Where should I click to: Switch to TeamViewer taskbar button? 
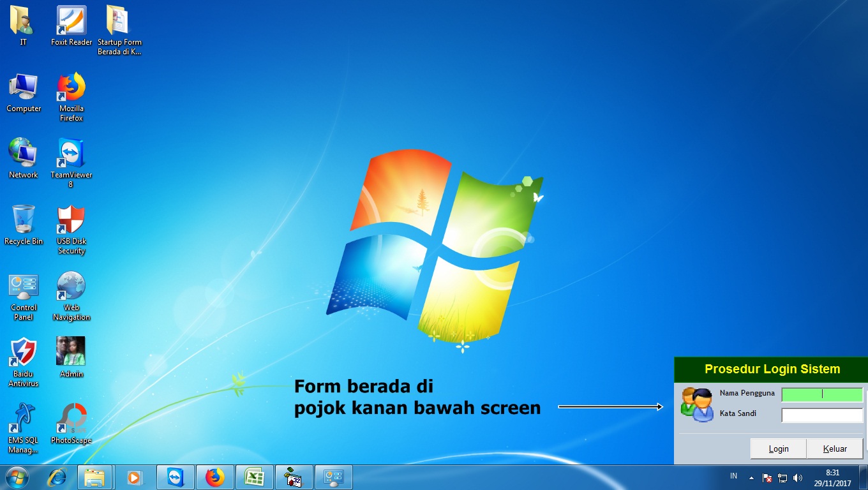click(x=176, y=477)
